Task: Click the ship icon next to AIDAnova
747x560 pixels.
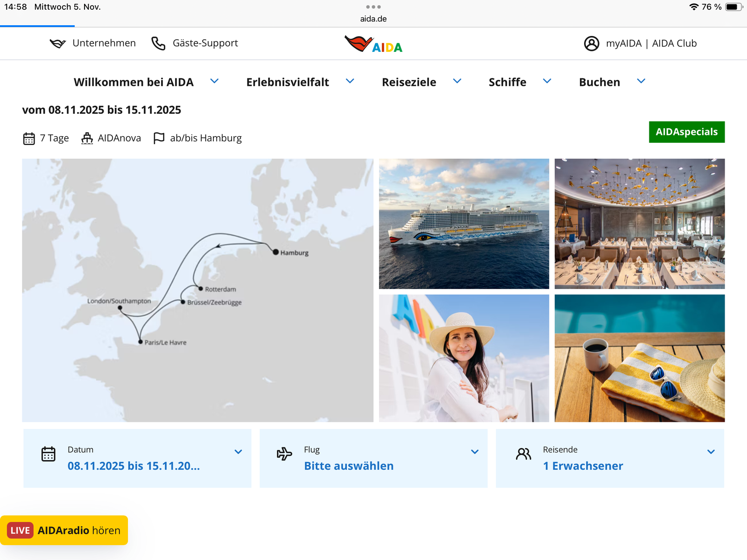Action: [x=87, y=138]
